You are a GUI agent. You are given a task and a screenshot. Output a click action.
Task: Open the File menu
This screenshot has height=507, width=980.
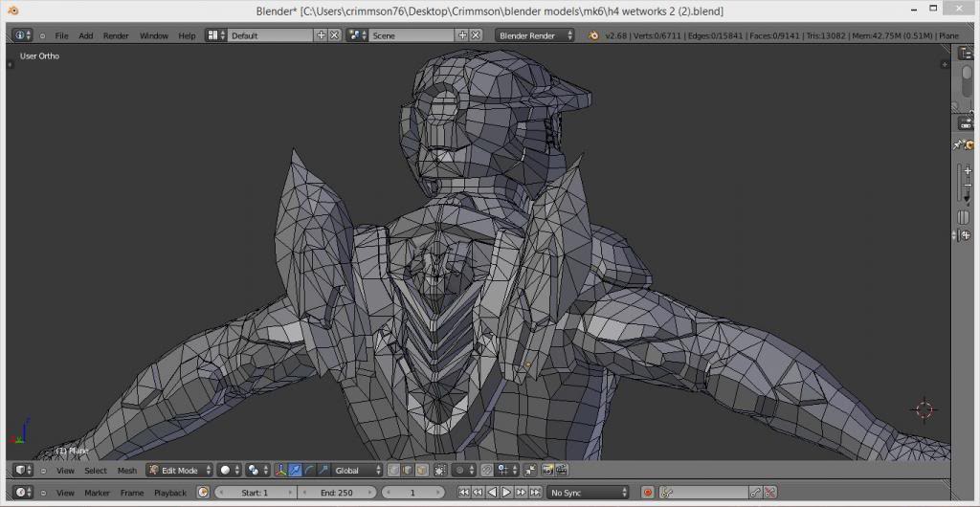[x=61, y=35]
